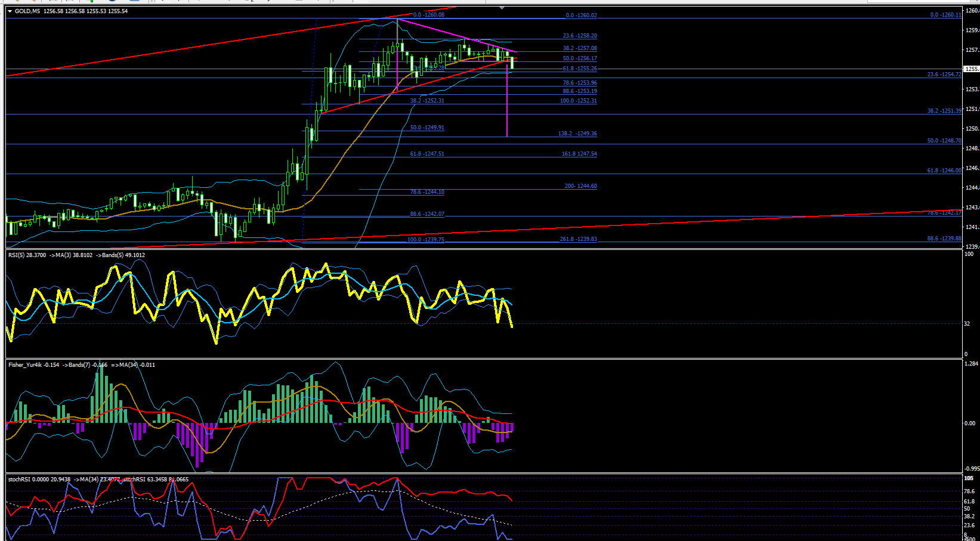Click Fibonacci level 23.6 -1258.20
The image size is (980, 541).
pos(580,36)
